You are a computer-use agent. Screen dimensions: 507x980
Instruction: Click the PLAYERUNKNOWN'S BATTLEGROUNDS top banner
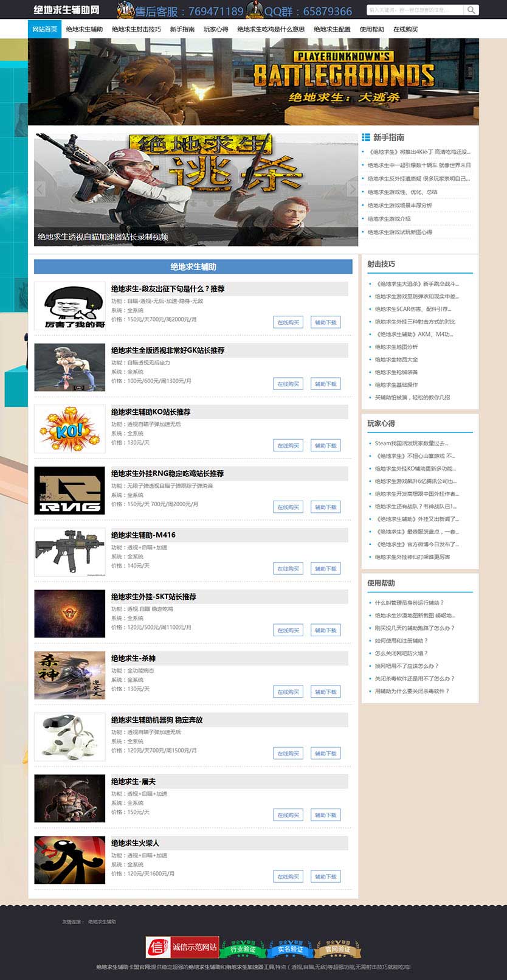[253, 82]
